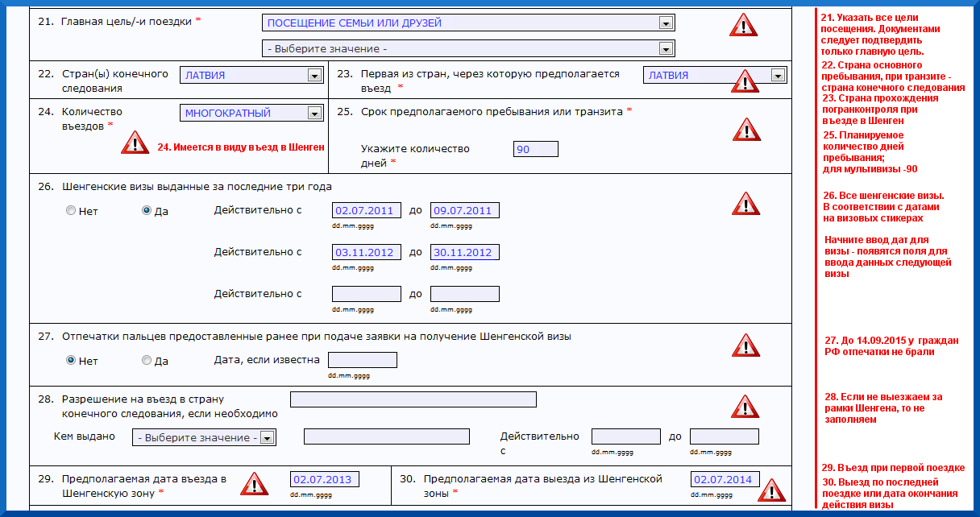Open the 'ПОСЕЩЕНИЕ СЕМЬИ ИЛИ ДРУЗЕЙ' purpose dropdown

(x=468, y=23)
